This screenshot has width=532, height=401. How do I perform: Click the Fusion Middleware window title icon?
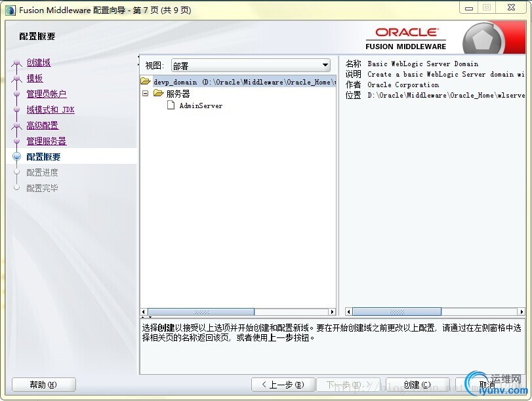coord(10,10)
